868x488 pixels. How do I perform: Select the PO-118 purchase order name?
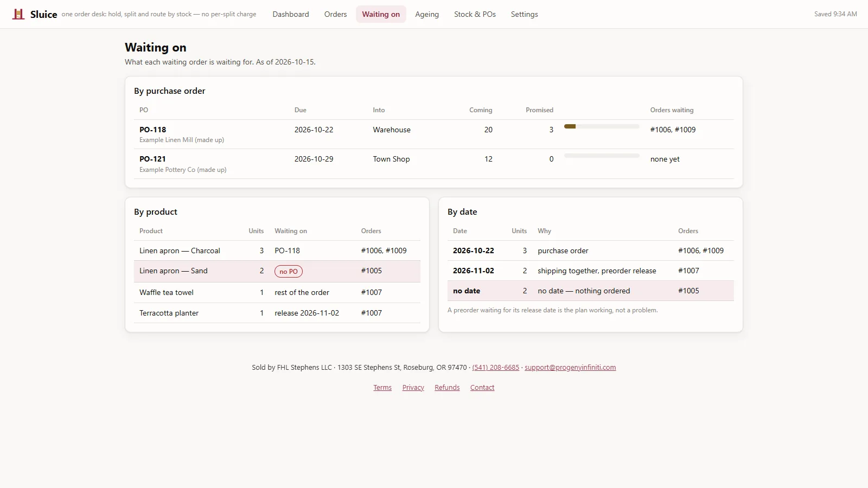coord(152,130)
